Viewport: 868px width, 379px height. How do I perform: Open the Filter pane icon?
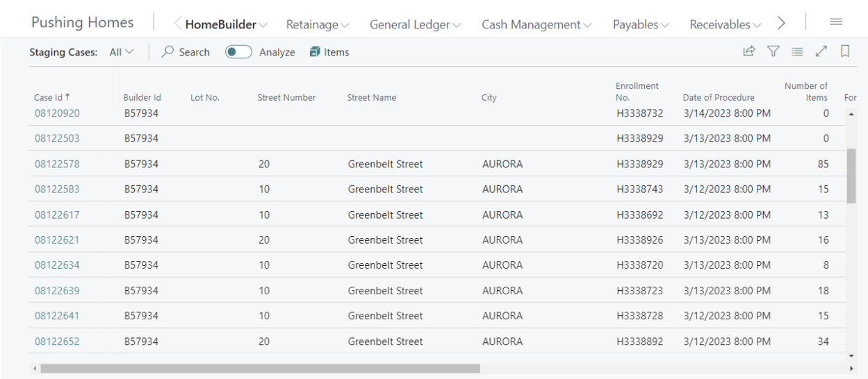(773, 51)
